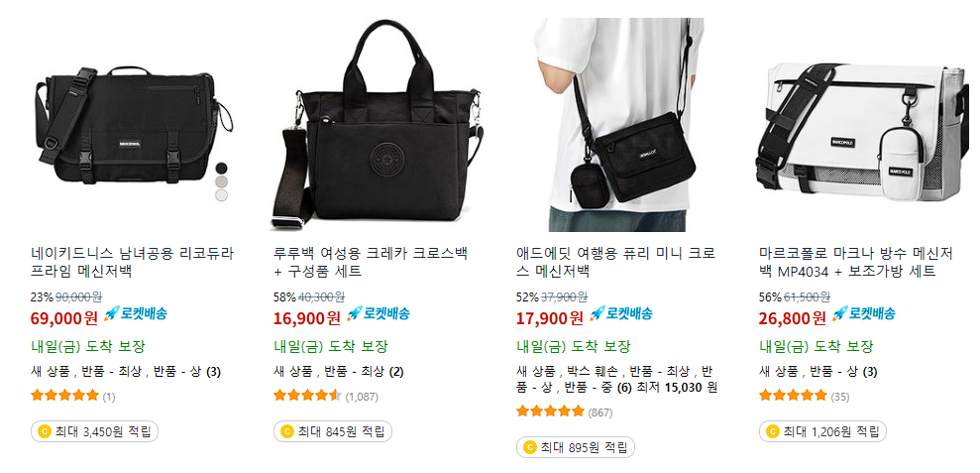Viewport: 980px width, 473px height.
Task: Open 네이키드니스 남녀공용 리코듀라 메신저백 title
Action: pos(133,263)
